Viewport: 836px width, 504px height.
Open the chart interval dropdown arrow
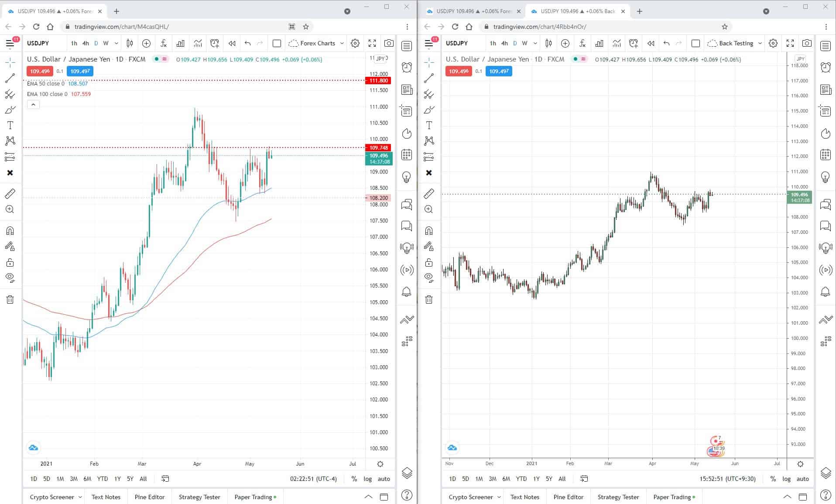click(x=116, y=43)
